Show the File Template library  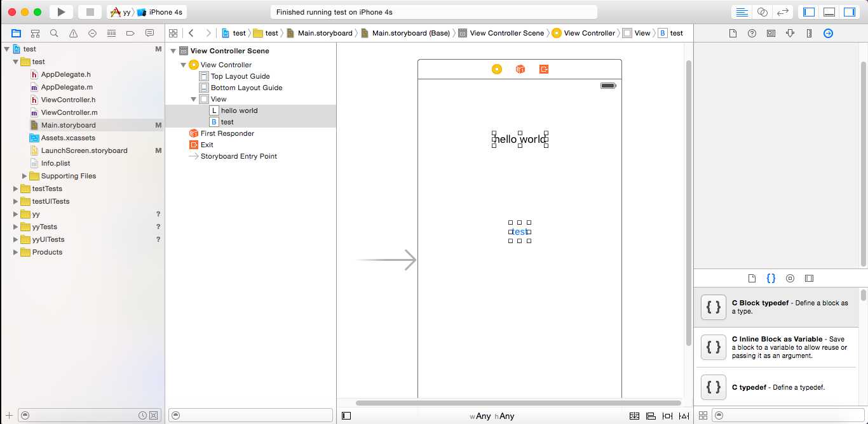tap(752, 278)
